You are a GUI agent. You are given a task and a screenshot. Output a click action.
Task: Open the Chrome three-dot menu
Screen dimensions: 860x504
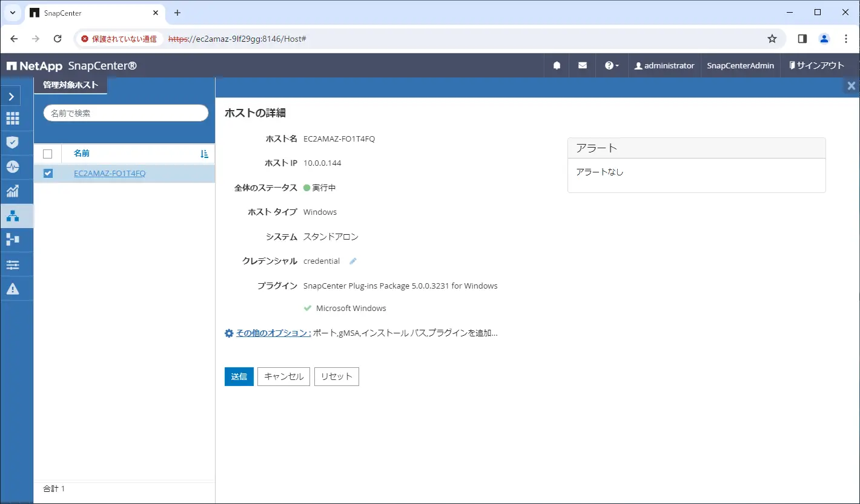coord(846,39)
